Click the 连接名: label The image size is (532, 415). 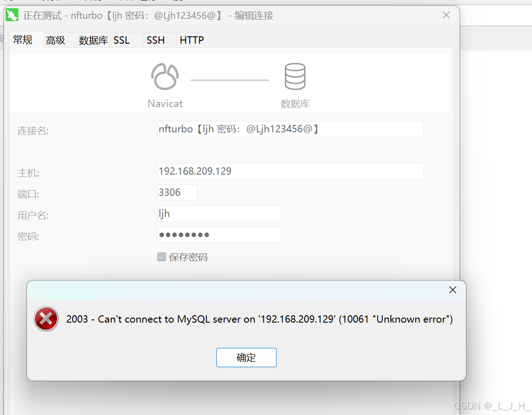pyautogui.click(x=33, y=131)
